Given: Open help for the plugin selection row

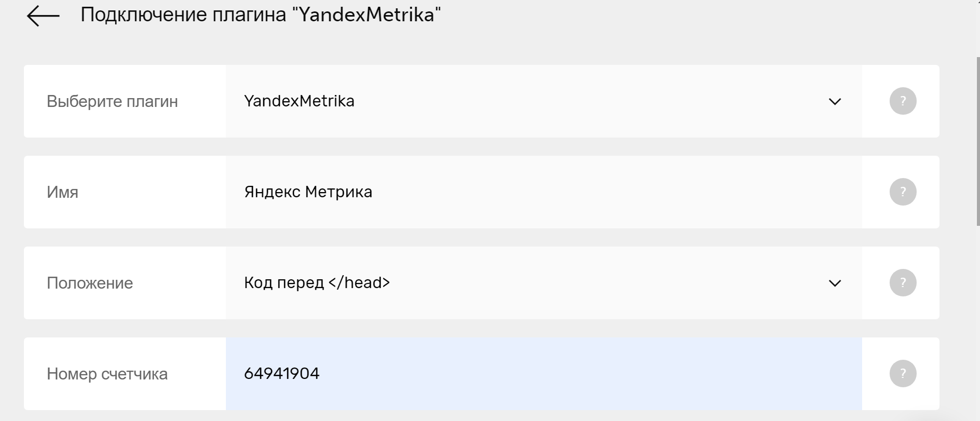Looking at the screenshot, I should click(x=903, y=101).
